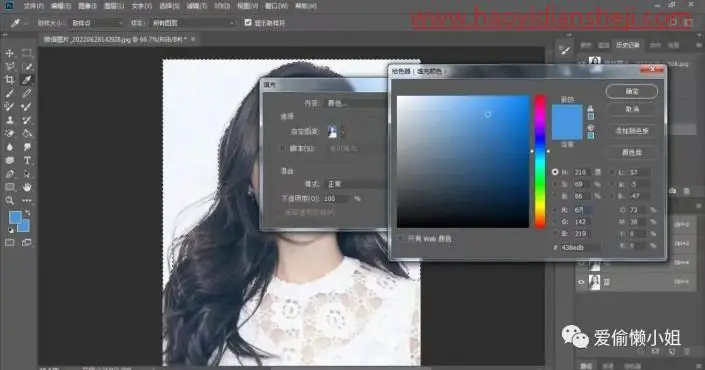705x370 pixels.
Task: Click the Color Libraries button
Action: pyautogui.click(x=632, y=152)
